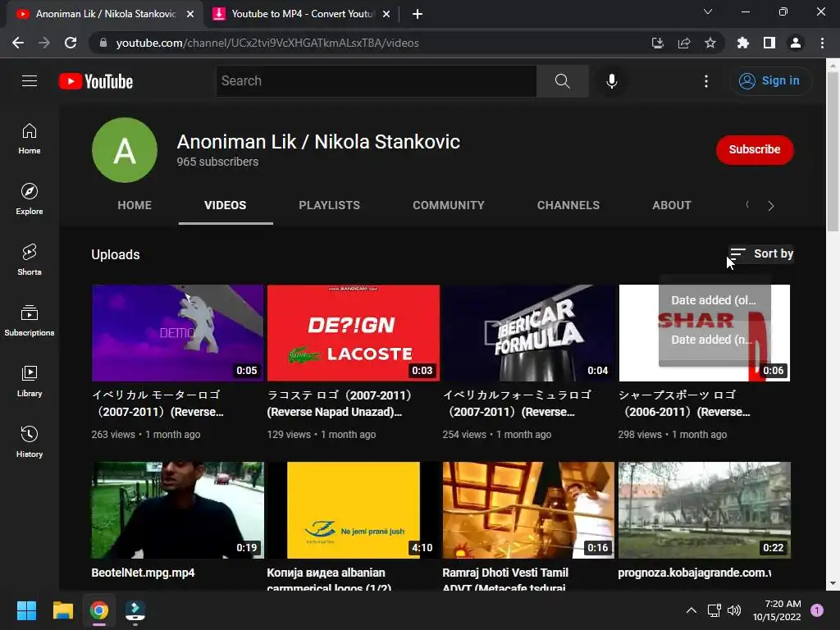Open yellow albanian commercial video thumbnail
840x630 pixels.
point(353,510)
